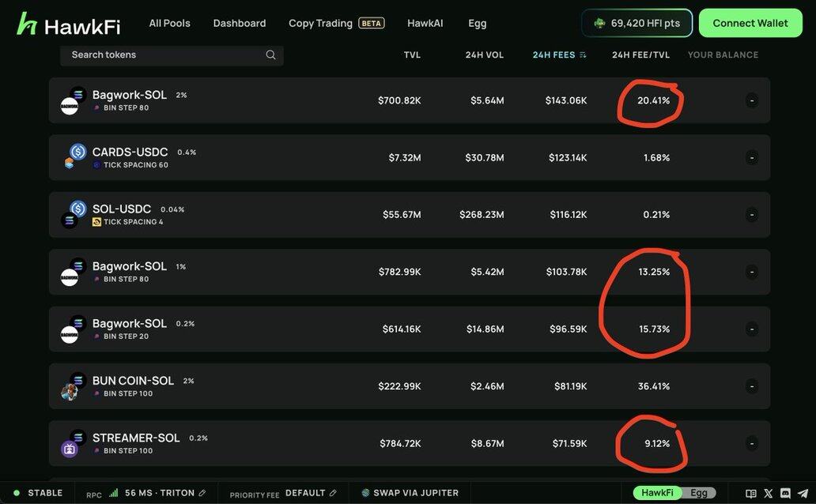The width and height of the screenshot is (816, 504).
Task: Click the search magnifier icon
Action: (270, 55)
